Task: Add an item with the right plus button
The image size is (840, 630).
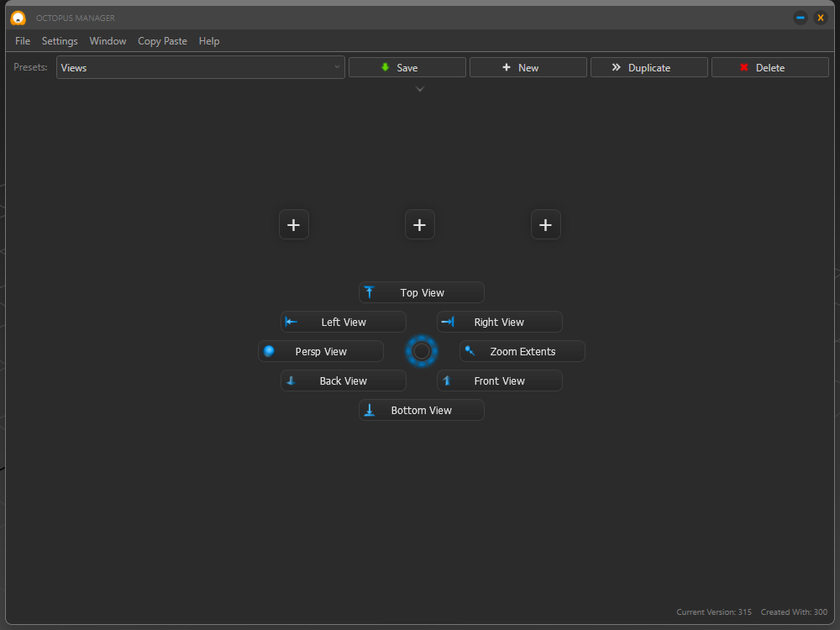Action: point(546,224)
